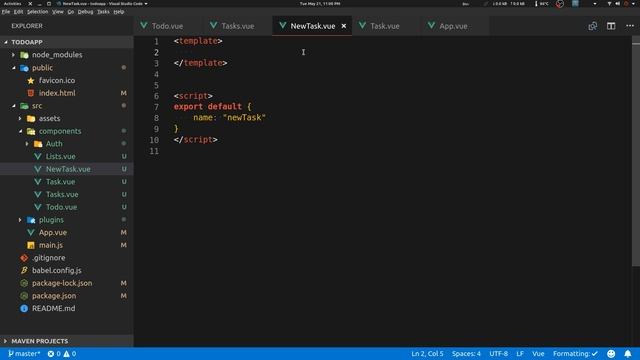Select language mode Vue in status bar
640x360 pixels.
pyautogui.click(x=538, y=353)
